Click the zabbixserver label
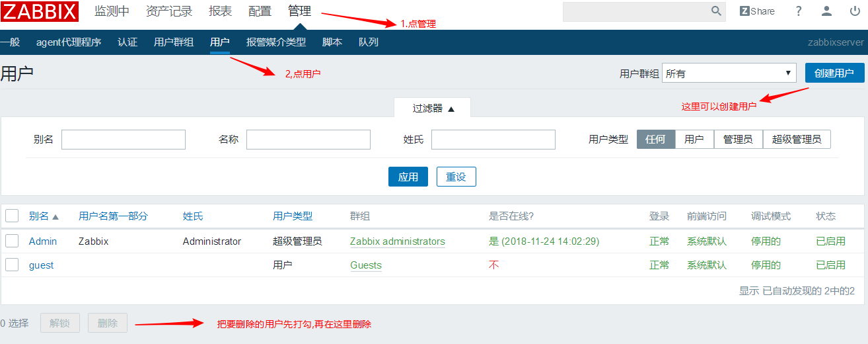 pyautogui.click(x=836, y=42)
